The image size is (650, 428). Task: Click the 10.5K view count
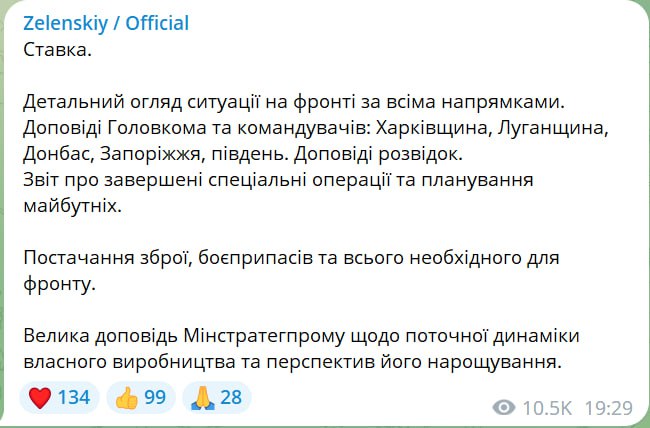tap(548, 407)
